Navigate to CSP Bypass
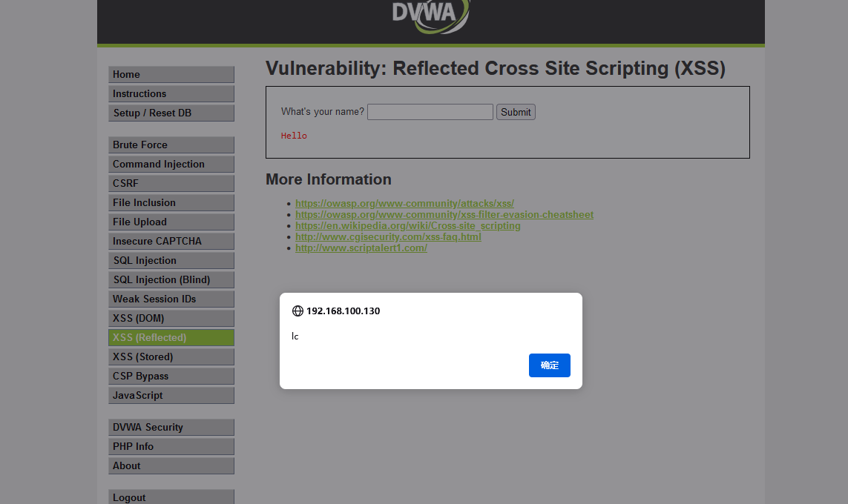This screenshot has width=848, height=504. [171, 376]
